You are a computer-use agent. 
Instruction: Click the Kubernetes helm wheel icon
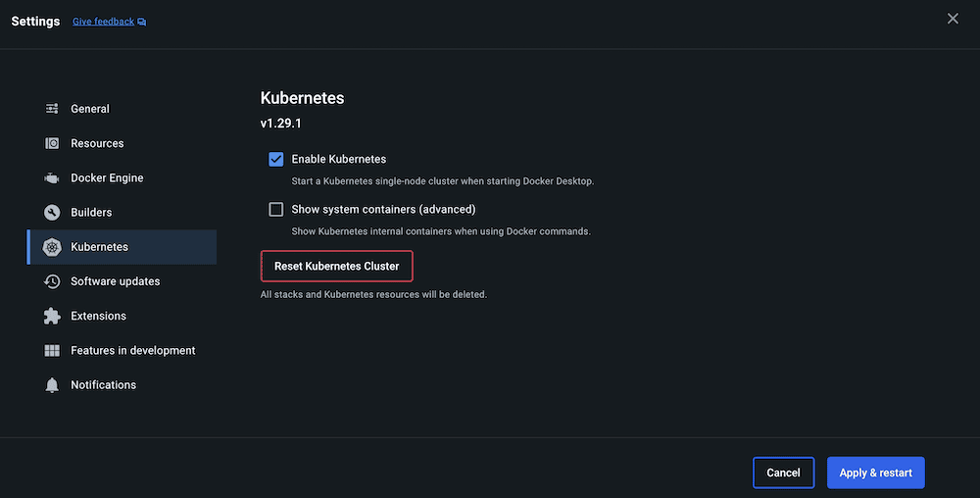[52, 247]
